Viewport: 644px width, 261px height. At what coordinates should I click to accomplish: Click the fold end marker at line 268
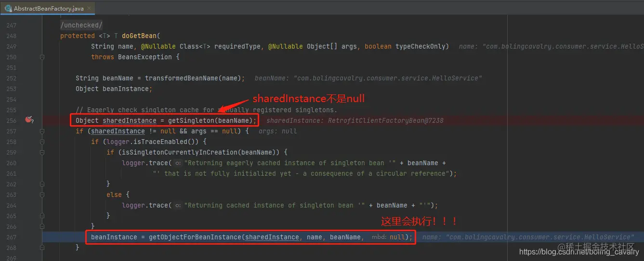coord(42,248)
